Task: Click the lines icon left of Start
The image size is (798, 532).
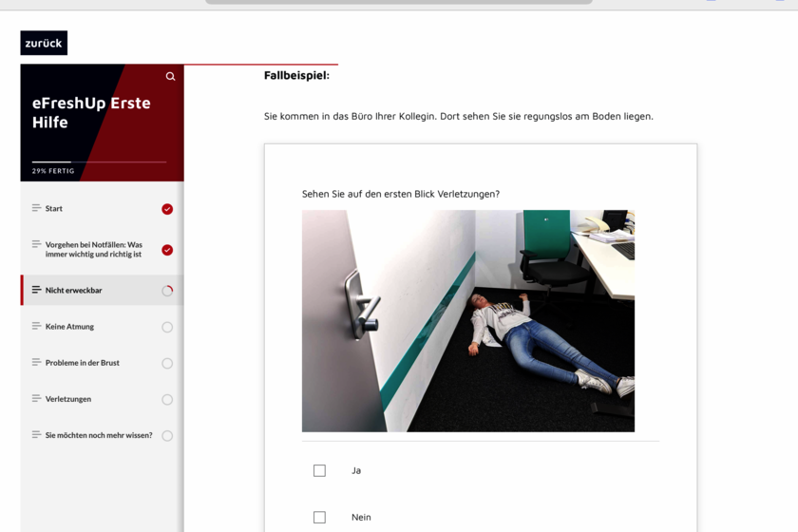Action: pyautogui.click(x=36, y=208)
